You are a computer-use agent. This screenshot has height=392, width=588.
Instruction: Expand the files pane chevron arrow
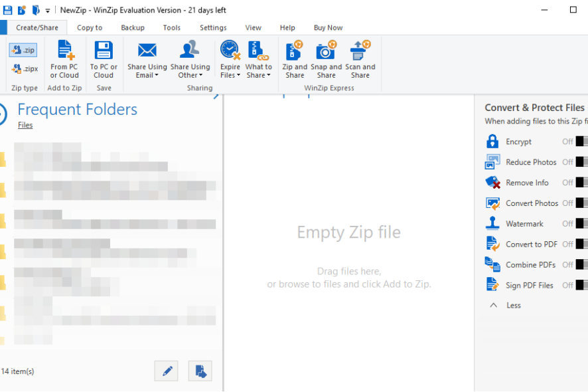216,96
